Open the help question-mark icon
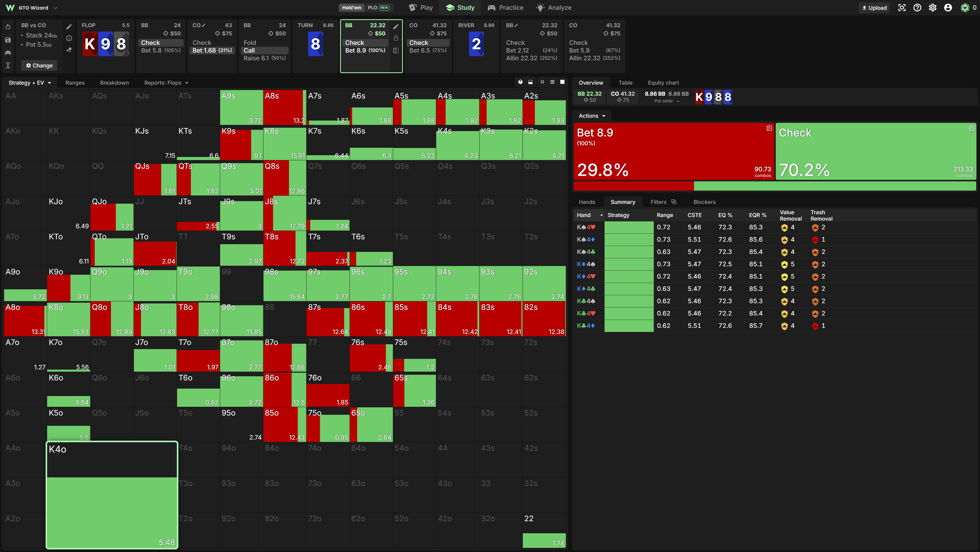The height and width of the screenshot is (552, 980). click(917, 8)
